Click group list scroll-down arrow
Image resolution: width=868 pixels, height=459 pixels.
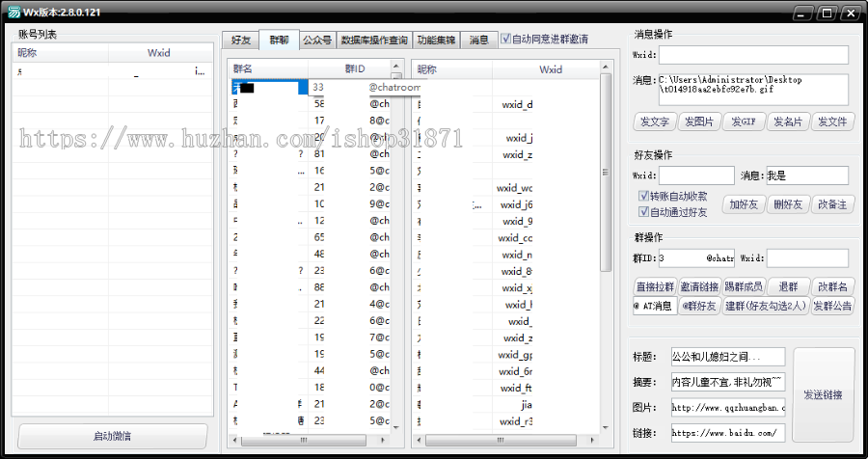point(395,427)
